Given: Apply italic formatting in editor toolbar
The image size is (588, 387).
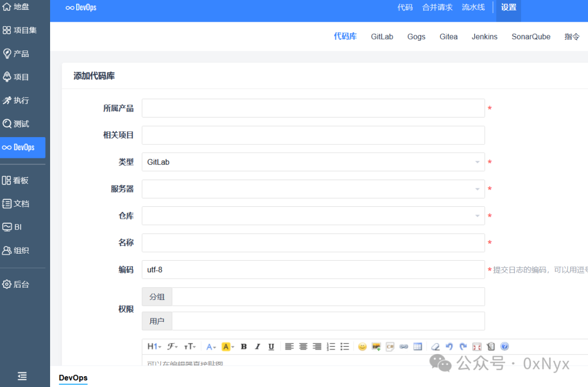Looking at the screenshot, I should [258, 347].
